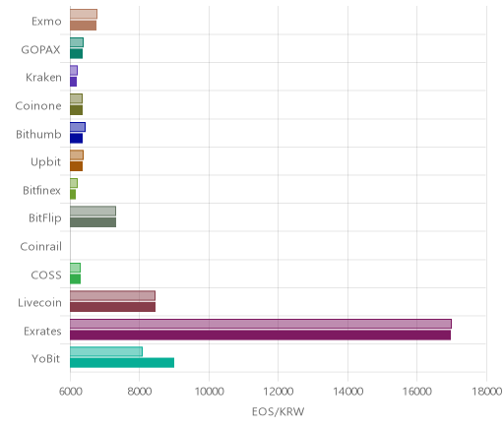Select the light teal YoBit bar

[x=106, y=351]
